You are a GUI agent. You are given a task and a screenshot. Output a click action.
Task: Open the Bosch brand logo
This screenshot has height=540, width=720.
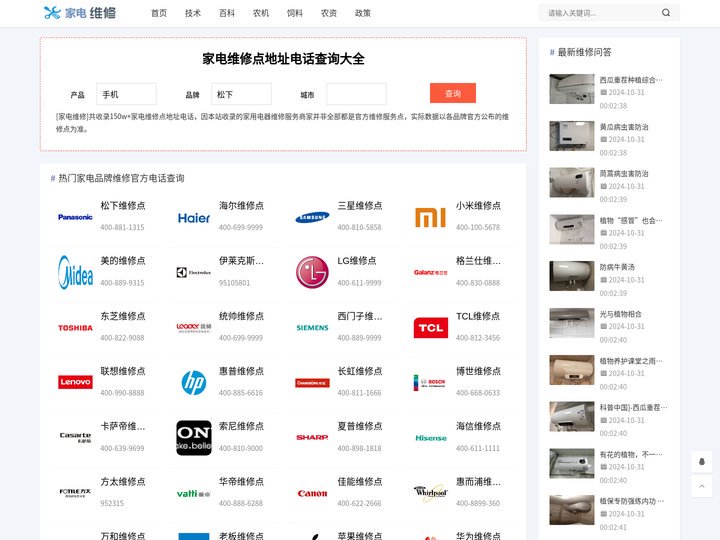pyautogui.click(x=430, y=382)
